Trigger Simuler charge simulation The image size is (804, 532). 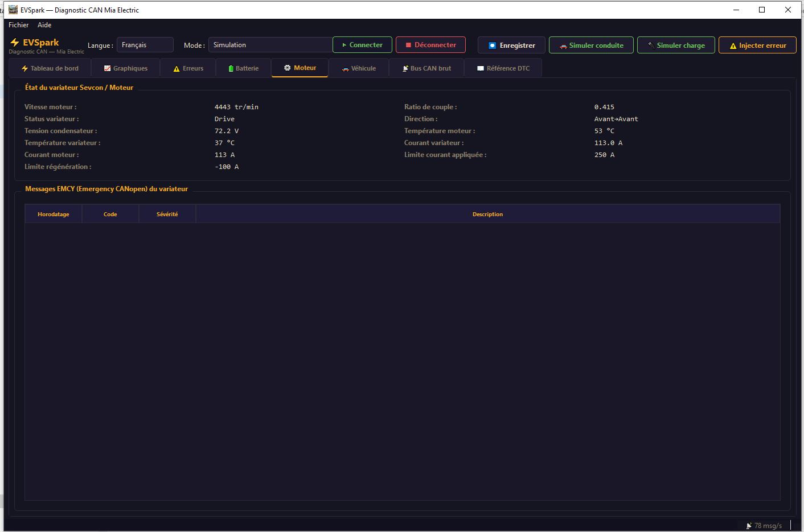pyautogui.click(x=676, y=46)
